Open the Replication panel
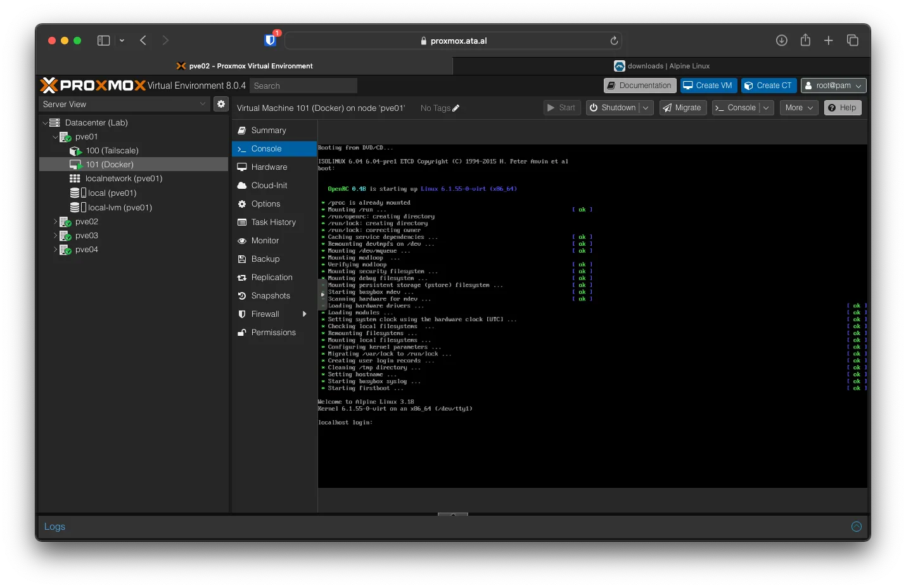The image size is (906, 588). (274, 278)
